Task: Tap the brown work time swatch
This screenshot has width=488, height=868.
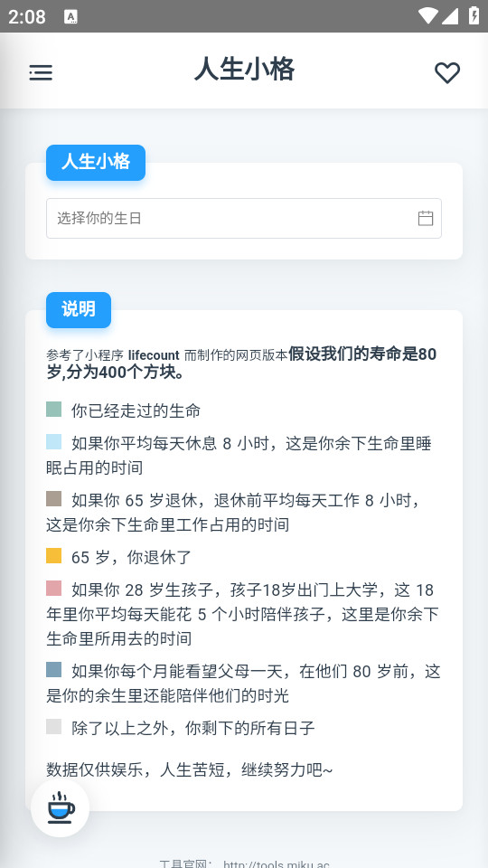Action: pos(53,499)
